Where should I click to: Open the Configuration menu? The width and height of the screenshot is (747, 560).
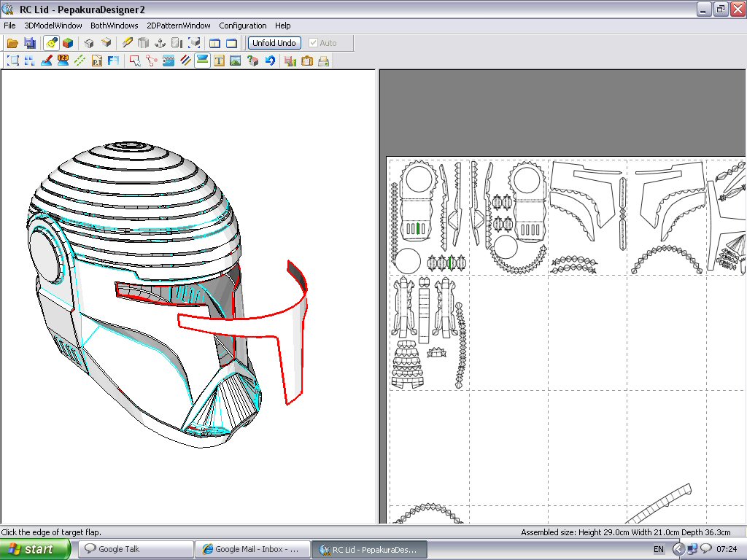coord(243,26)
